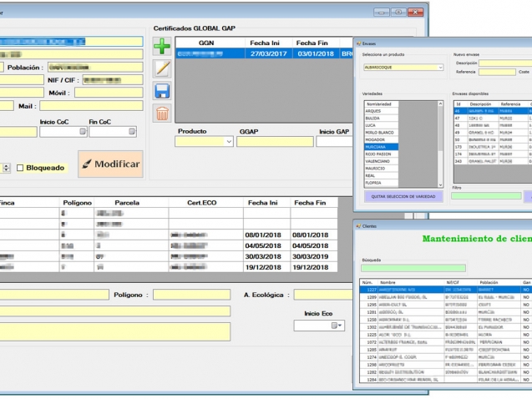The height and width of the screenshot is (399, 532).
Task: Close the main window with red X
Action: click(x=415, y=13)
